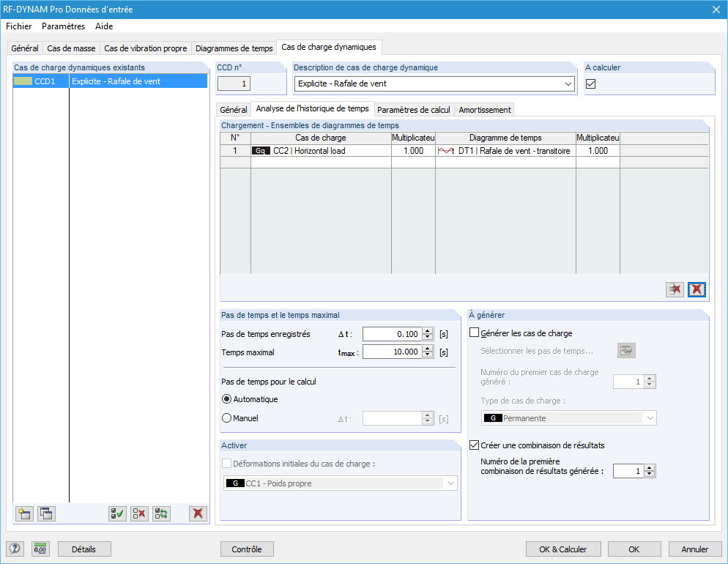Click the Contrôle button
The height and width of the screenshot is (564, 728).
pyautogui.click(x=247, y=549)
